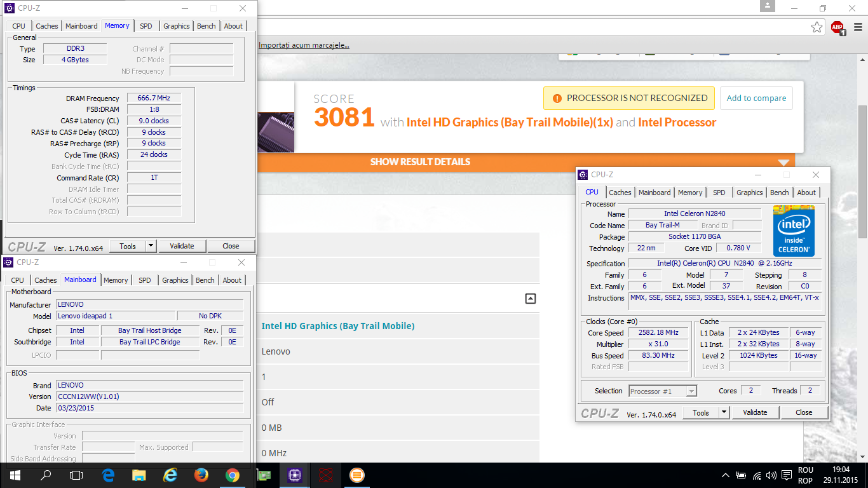Expand SHOW RESULT DETAILS arrow bar
The image size is (868, 488).
point(783,163)
